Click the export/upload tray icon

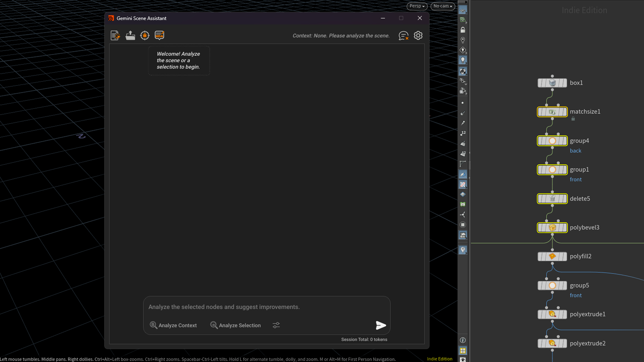point(130,35)
